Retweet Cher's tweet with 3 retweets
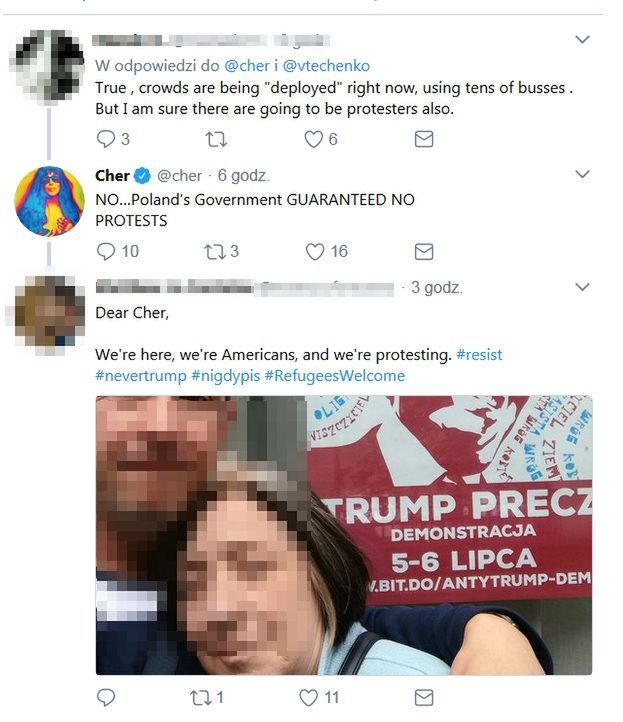Viewport: 623px width, 722px height. (x=214, y=251)
